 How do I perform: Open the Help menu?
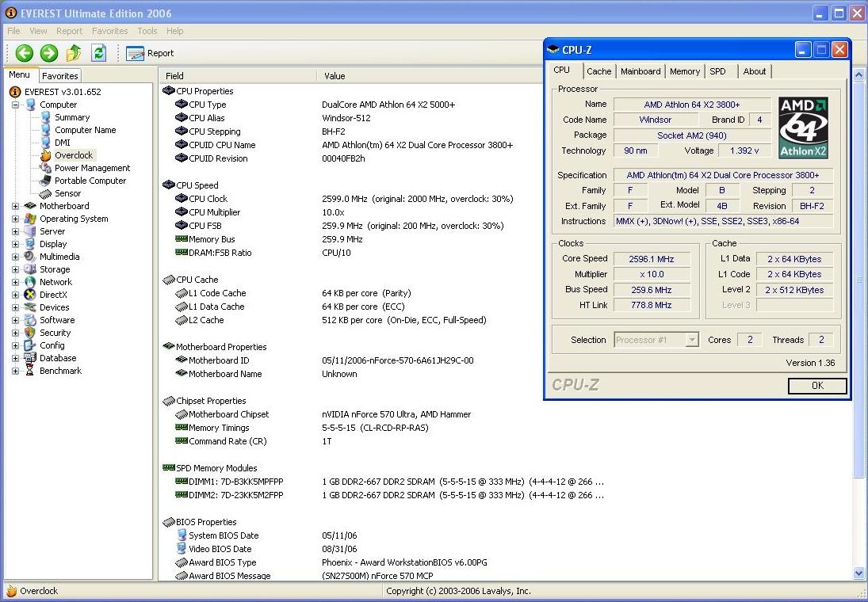click(x=175, y=31)
